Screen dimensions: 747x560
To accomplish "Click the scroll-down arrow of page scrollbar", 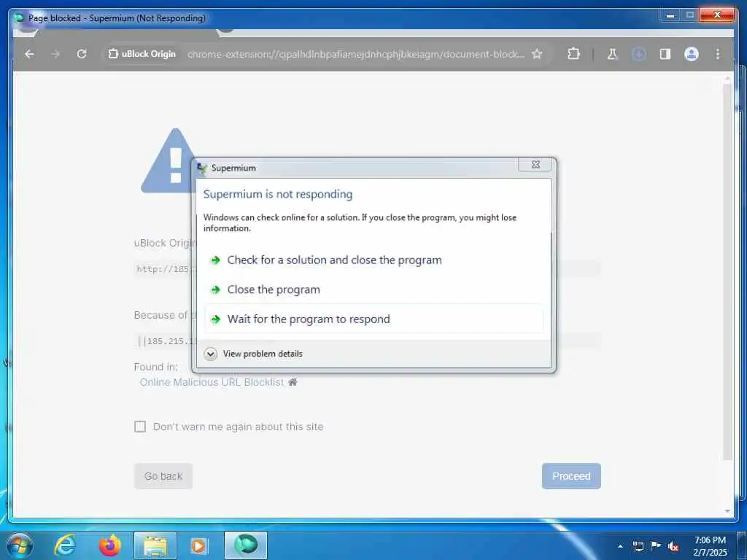I will [727, 511].
